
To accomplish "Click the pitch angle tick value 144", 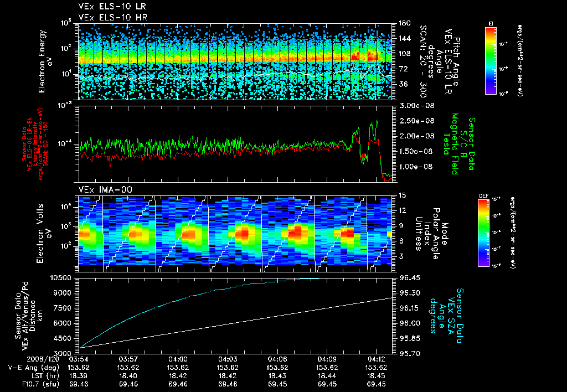I will pyautogui.click(x=404, y=38).
